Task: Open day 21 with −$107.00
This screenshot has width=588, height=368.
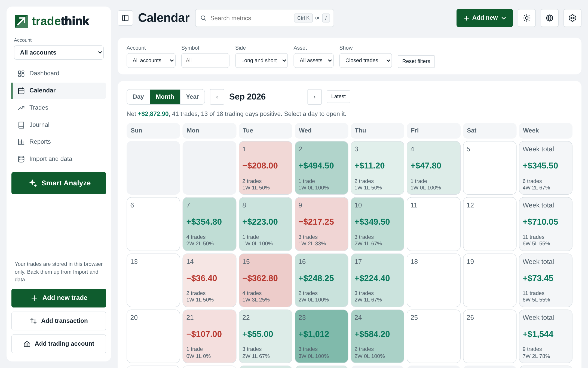Action: click(x=209, y=336)
